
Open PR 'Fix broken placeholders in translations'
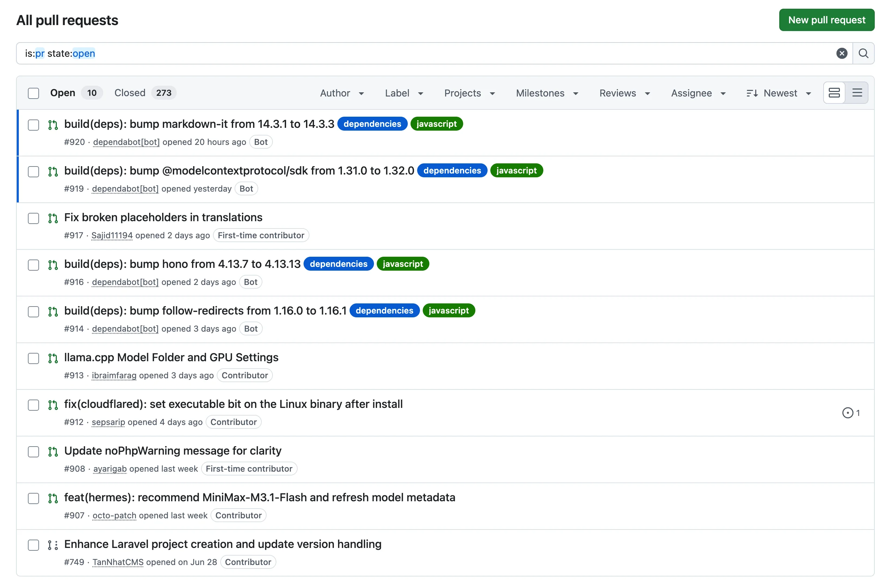163,217
